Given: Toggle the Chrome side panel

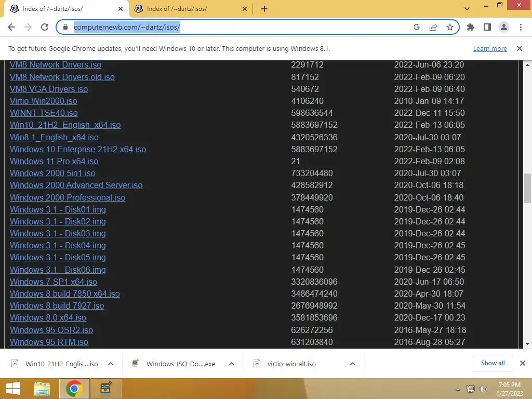Looking at the screenshot, I should pos(487,27).
